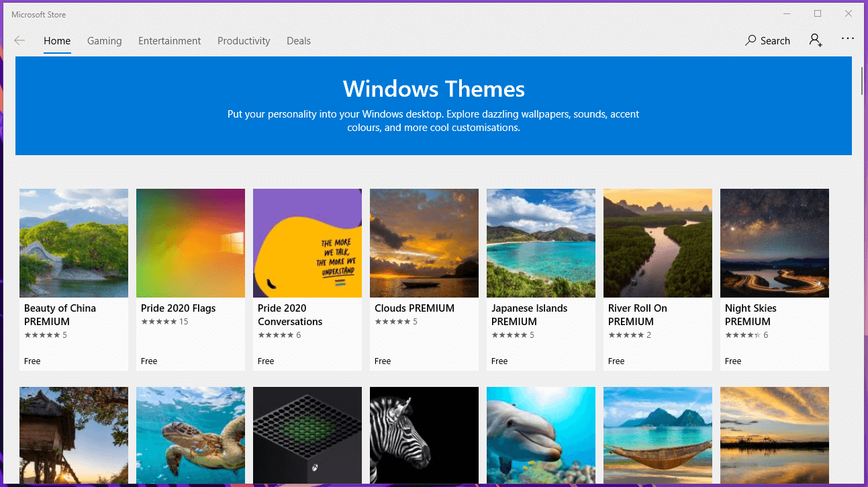Open Pride 2020 Conversations thumbnail
The width and height of the screenshot is (868, 487).
(307, 243)
